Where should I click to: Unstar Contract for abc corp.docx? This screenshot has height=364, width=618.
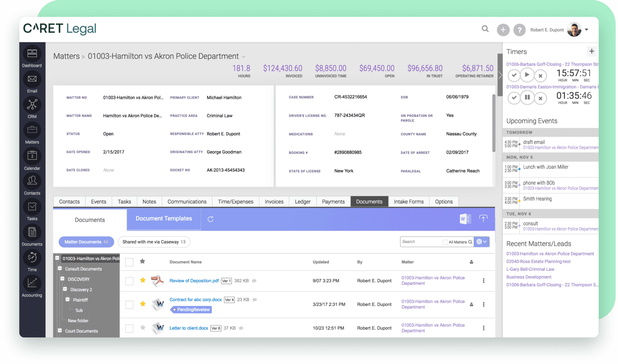pyautogui.click(x=143, y=304)
